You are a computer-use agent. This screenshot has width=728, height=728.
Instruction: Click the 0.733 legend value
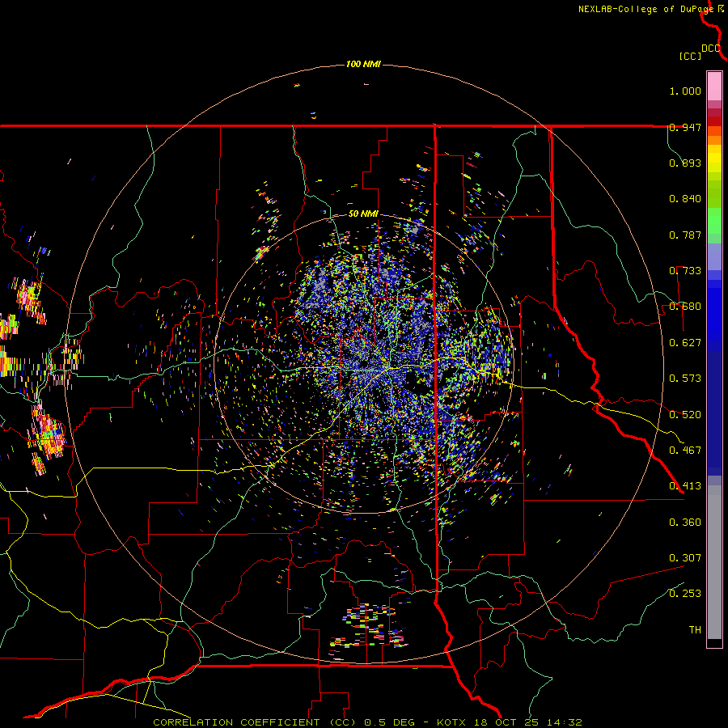pyautogui.click(x=685, y=271)
